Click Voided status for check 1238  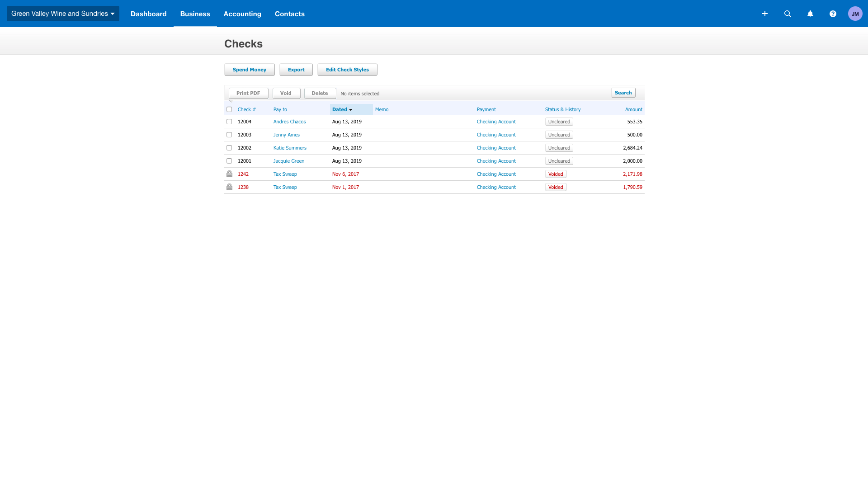click(556, 187)
